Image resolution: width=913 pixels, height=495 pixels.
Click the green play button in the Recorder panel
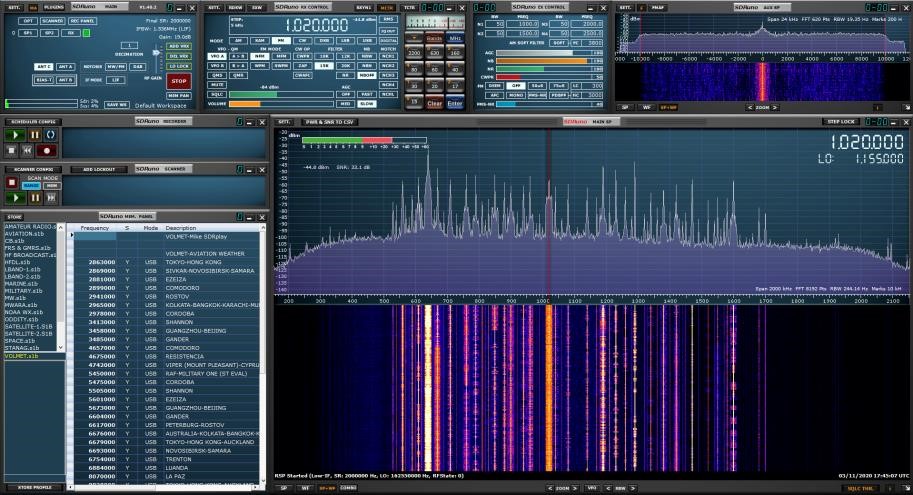tap(16, 134)
